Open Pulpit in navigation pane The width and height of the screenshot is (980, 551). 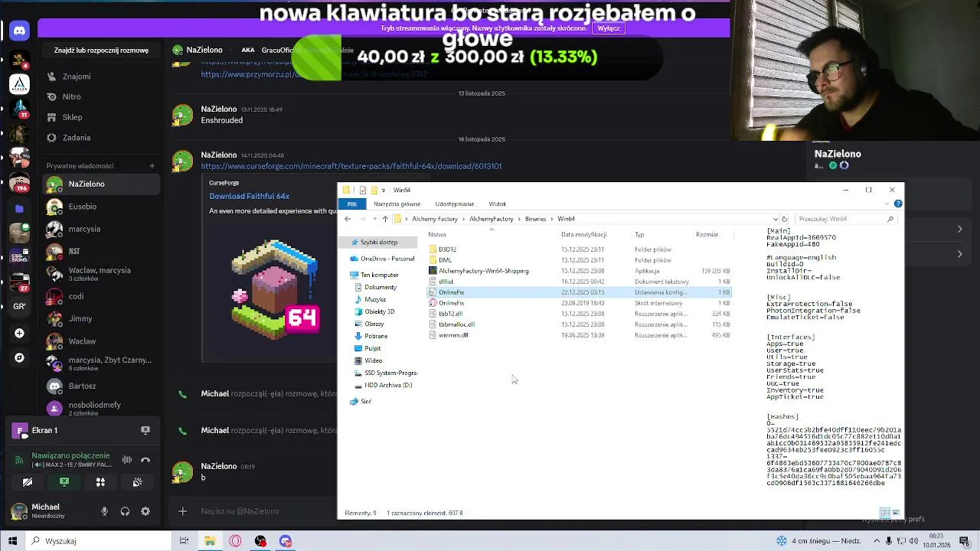point(373,348)
